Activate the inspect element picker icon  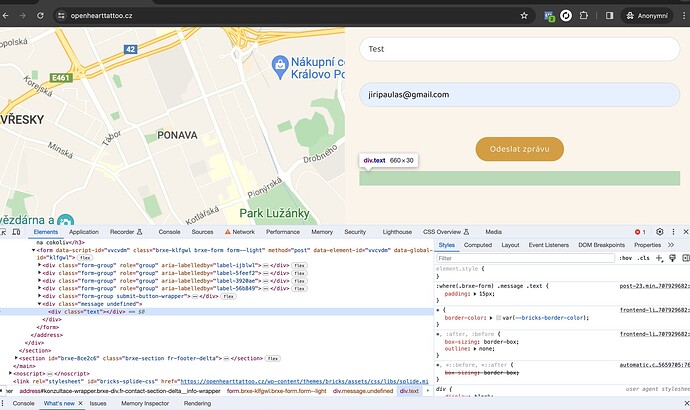click(x=3, y=232)
